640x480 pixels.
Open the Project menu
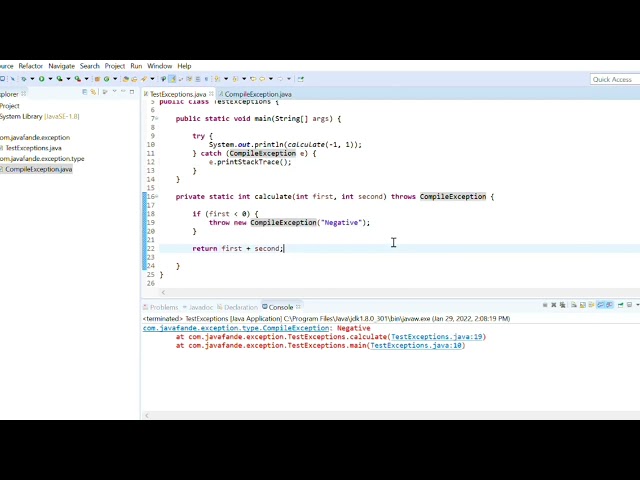pos(115,66)
